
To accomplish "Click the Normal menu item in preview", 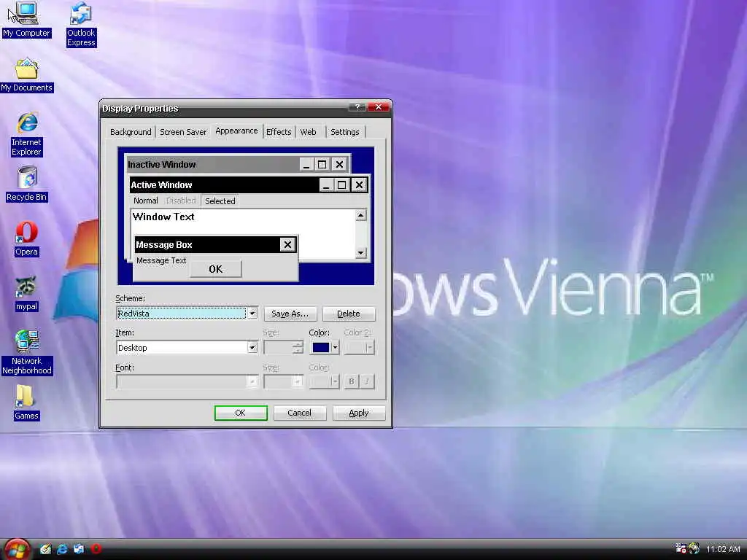I will (x=145, y=201).
